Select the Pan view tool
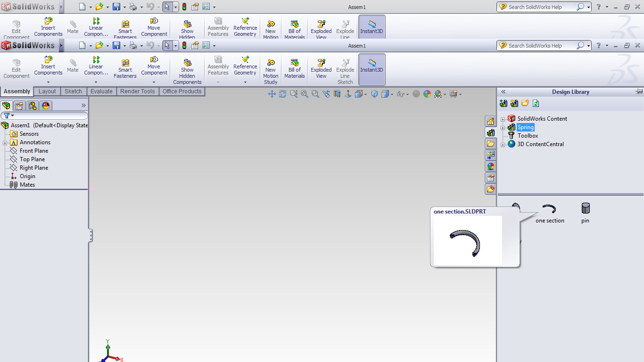 pyautogui.click(x=272, y=94)
